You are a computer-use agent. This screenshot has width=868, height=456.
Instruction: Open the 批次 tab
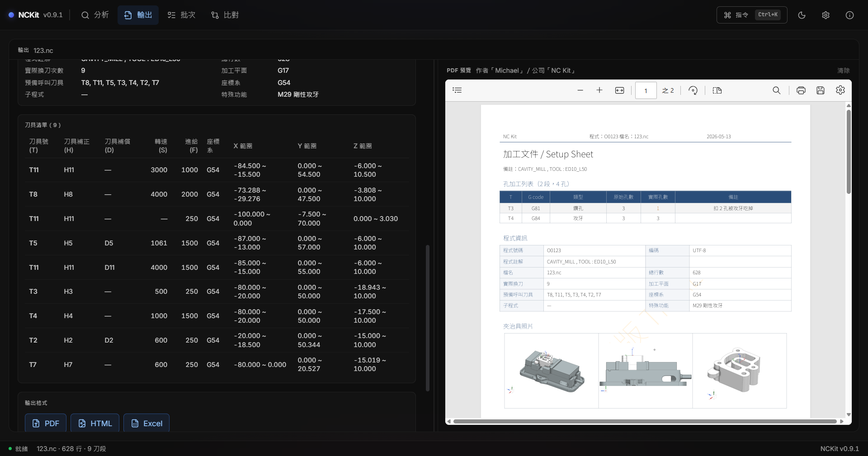[x=181, y=15]
